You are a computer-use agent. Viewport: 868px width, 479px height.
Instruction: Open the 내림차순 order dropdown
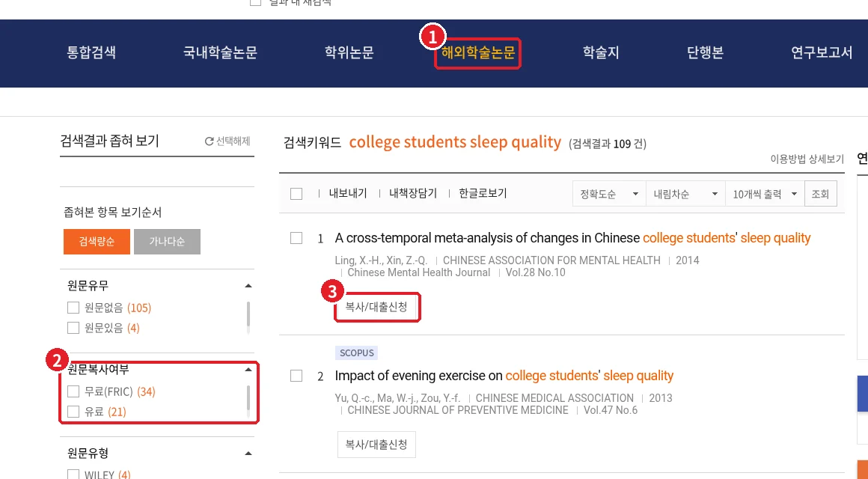685,194
